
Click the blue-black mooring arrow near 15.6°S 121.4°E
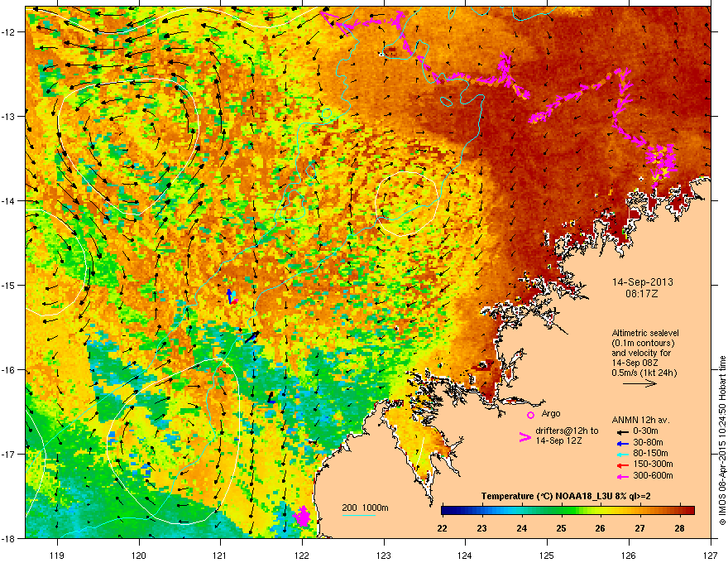tap(251, 337)
